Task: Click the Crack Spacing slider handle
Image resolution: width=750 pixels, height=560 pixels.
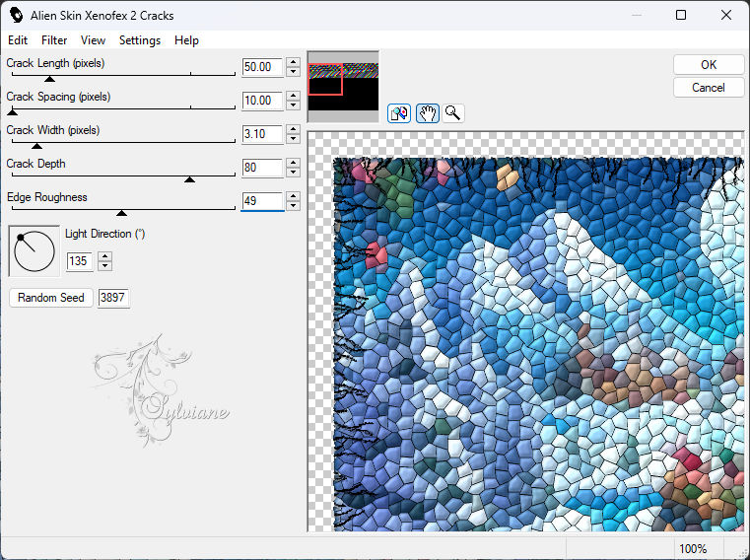Action: tap(13, 112)
